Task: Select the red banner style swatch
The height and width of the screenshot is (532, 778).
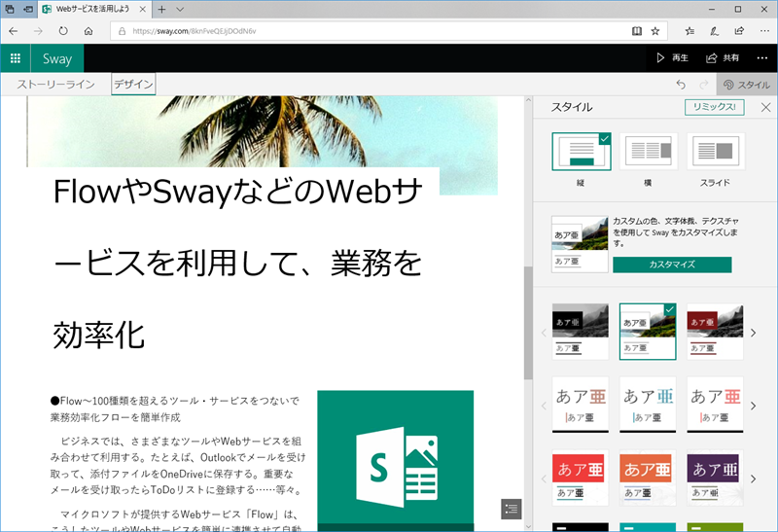Action: pos(580,478)
